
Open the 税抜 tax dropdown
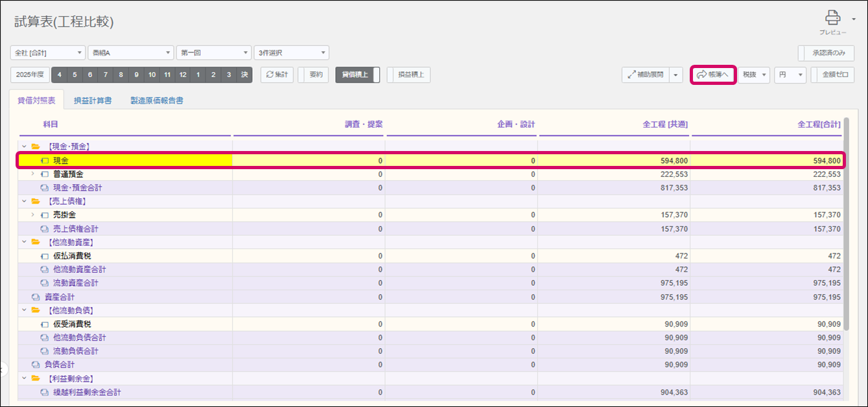(754, 75)
